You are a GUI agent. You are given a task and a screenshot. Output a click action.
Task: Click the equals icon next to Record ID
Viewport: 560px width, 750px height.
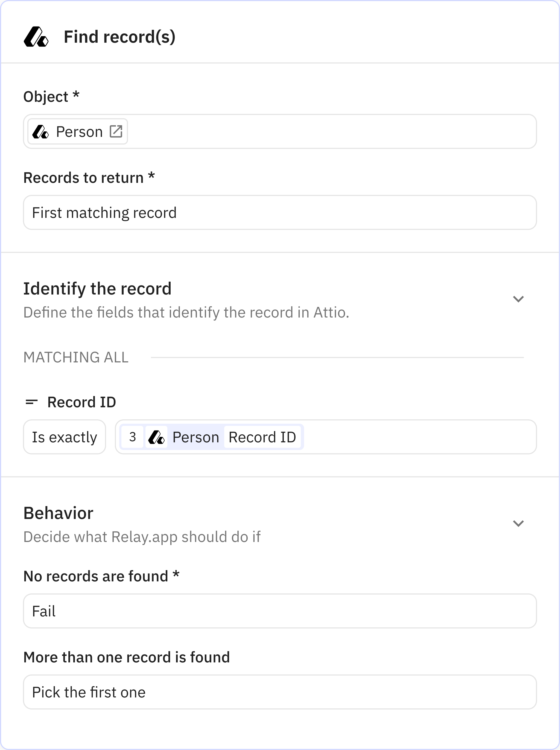(31, 402)
